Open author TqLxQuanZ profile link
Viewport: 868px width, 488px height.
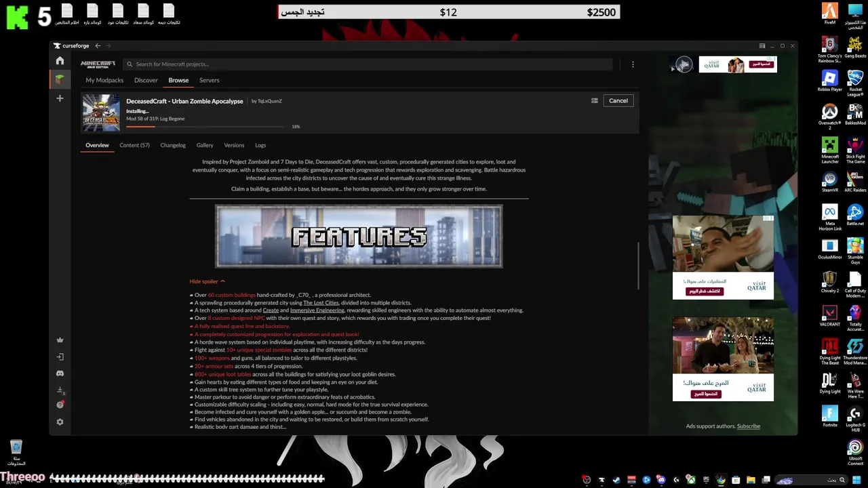click(x=269, y=101)
